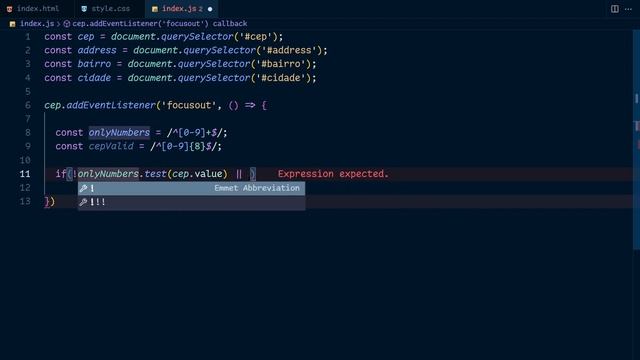640x360 pixels.
Task: Click the 'focusout' string on line 6
Action: (x=189, y=105)
